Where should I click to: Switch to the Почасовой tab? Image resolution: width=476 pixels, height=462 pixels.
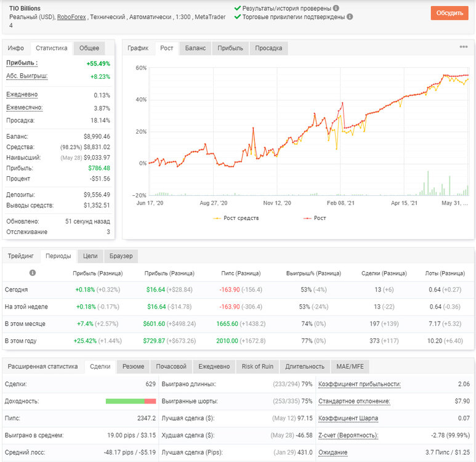pos(171,367)
